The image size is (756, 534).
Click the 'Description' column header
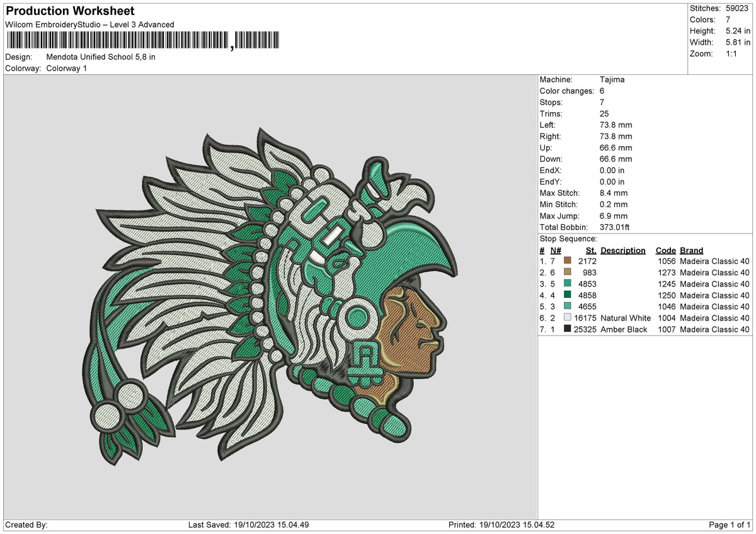(x=623, y=250)
